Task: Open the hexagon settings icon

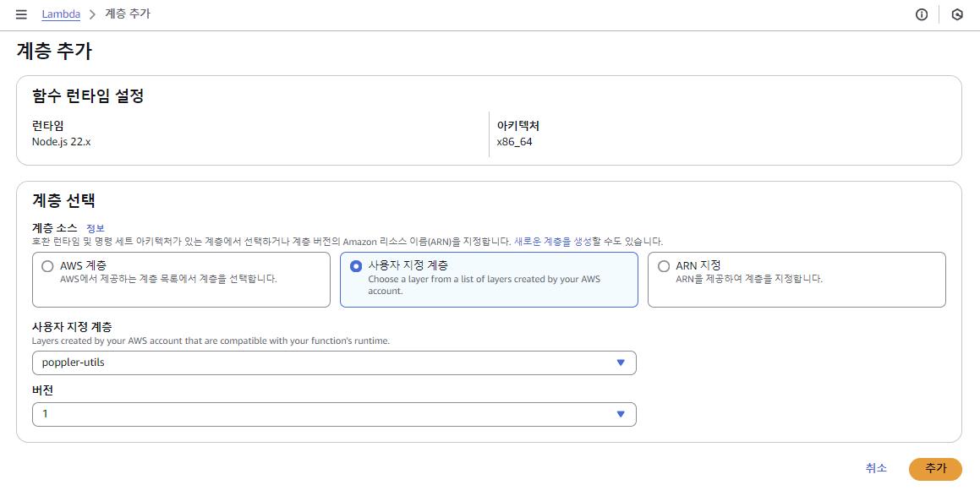Action: (957, 15)
